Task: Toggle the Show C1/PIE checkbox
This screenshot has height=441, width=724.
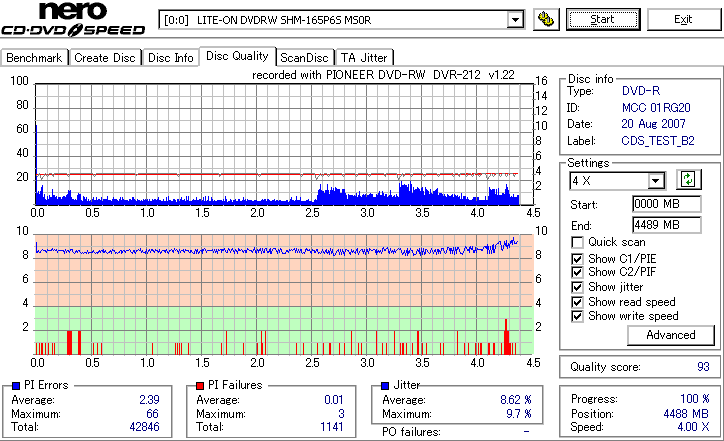Action: 577,259
